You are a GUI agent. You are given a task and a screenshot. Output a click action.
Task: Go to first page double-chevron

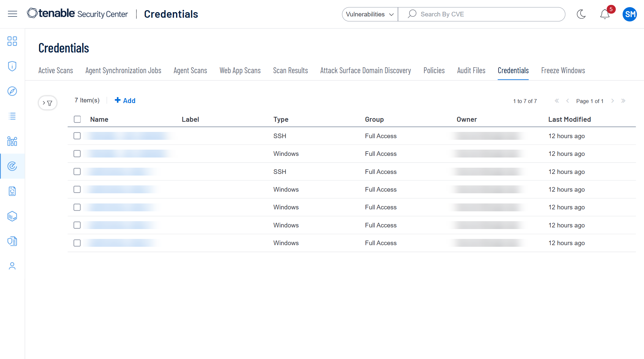click(557, 101)
